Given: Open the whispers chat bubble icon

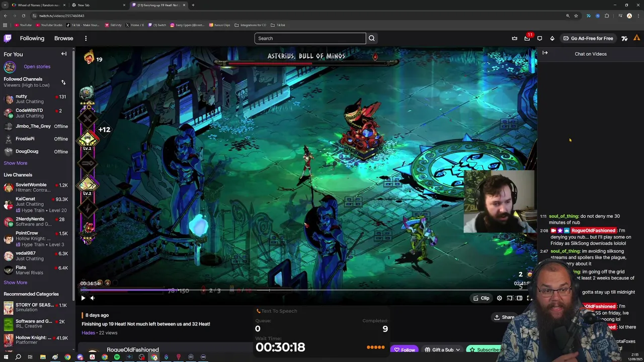Looking at the screenshot, I should pos(539,38).
